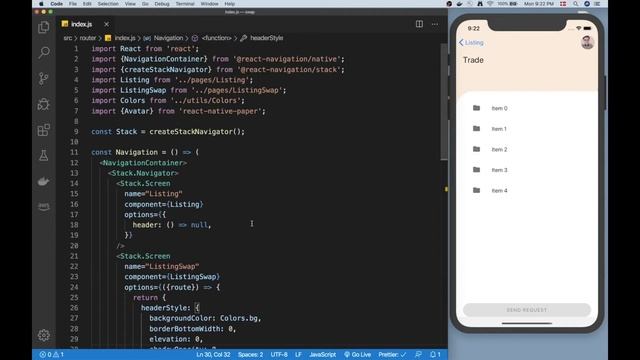This screenshot has width=640, height=360.
Task: Tap the folder icon next to item 1
Action: [476, 129]
